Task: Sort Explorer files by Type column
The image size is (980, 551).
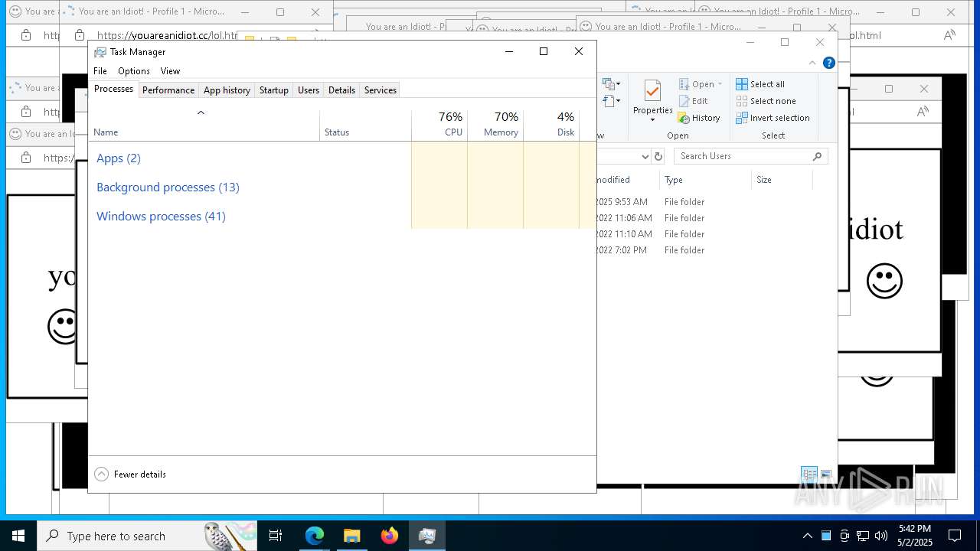Action: (704, 180)
